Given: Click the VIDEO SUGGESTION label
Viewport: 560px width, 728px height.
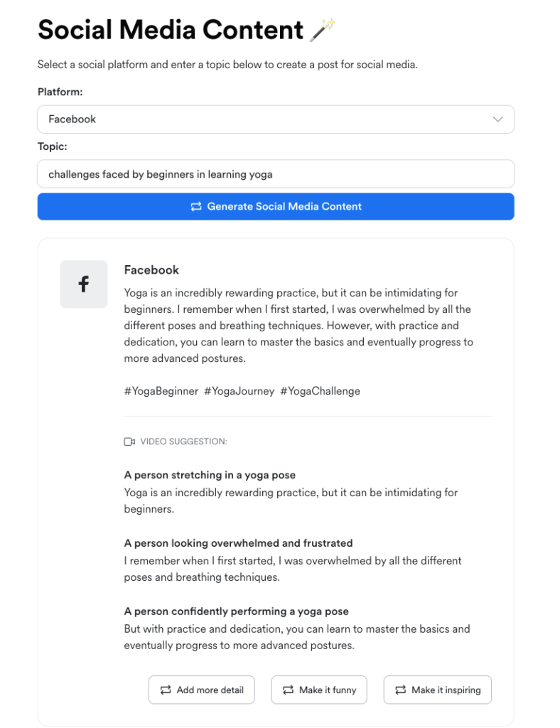Looking at the screenshot, I should 183,441.
